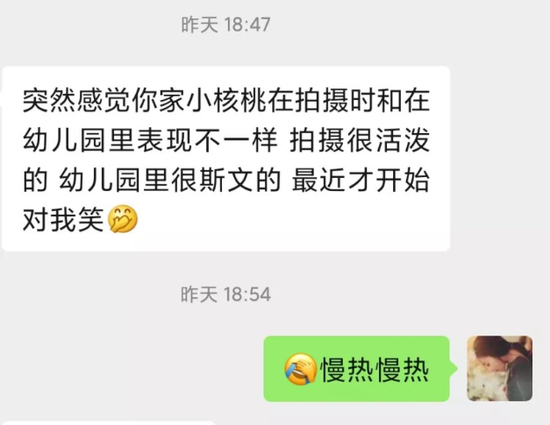Tap the partial white bubble at bottom
This screenshot has height=425, width=550.
(x=109, y=423)
